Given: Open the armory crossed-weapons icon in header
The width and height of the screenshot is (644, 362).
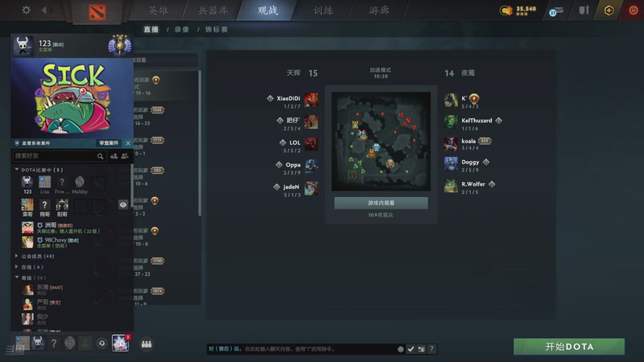Looking at the screenshot, I should (584, 10).
